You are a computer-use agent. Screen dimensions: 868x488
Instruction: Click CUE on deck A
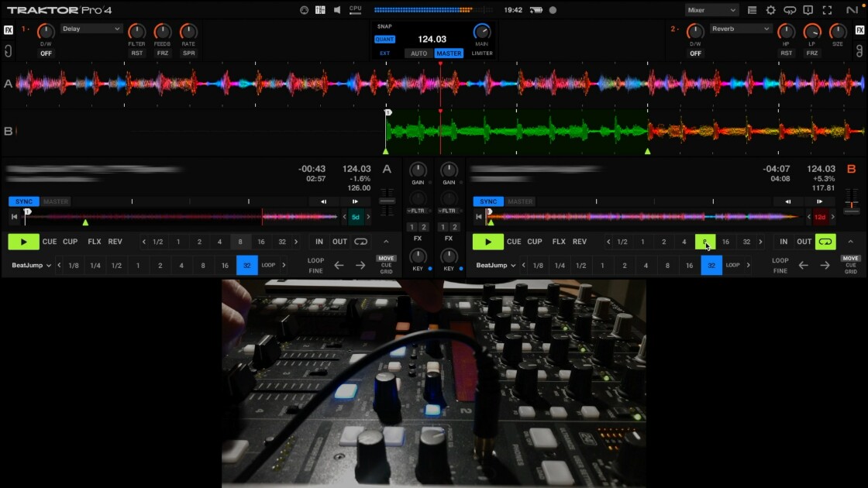[x=50, y=242]
